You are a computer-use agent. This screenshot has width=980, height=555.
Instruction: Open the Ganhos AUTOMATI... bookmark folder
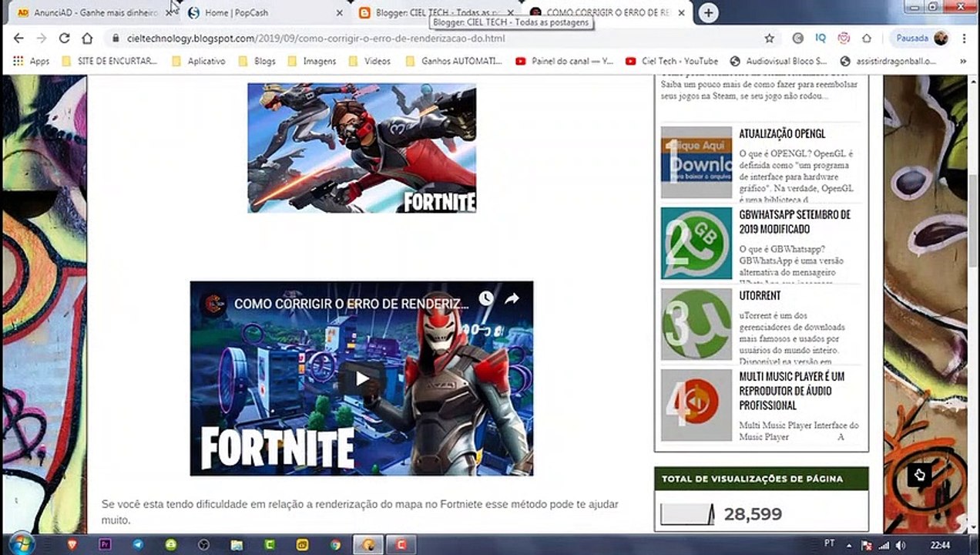(453, 61)
